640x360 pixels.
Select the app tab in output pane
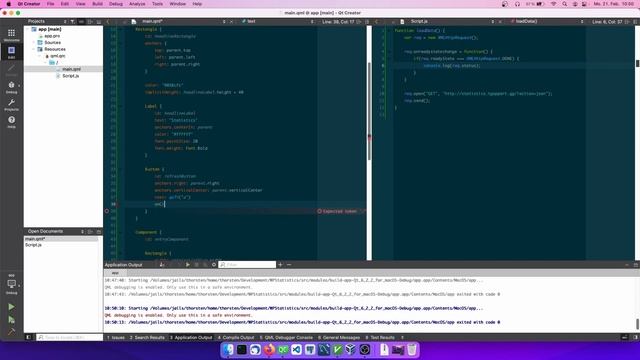pos(116,273)
